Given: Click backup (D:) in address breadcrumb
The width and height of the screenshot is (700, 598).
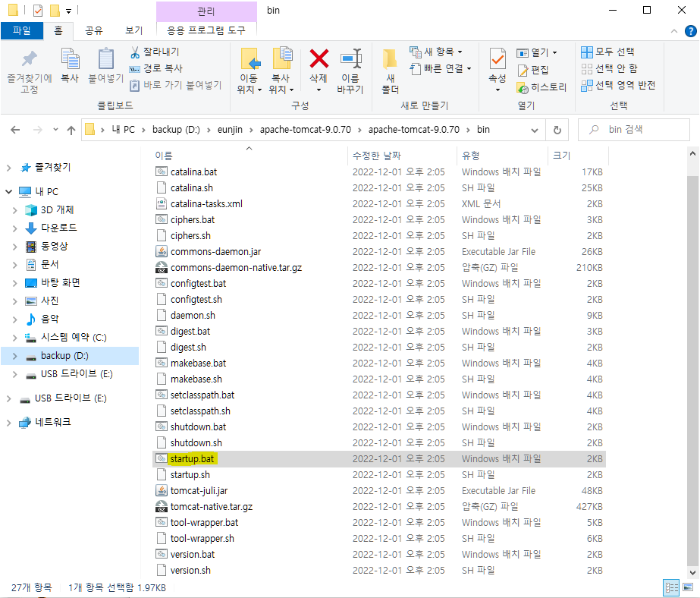Looking at the screenshot, I should (177, 130).
